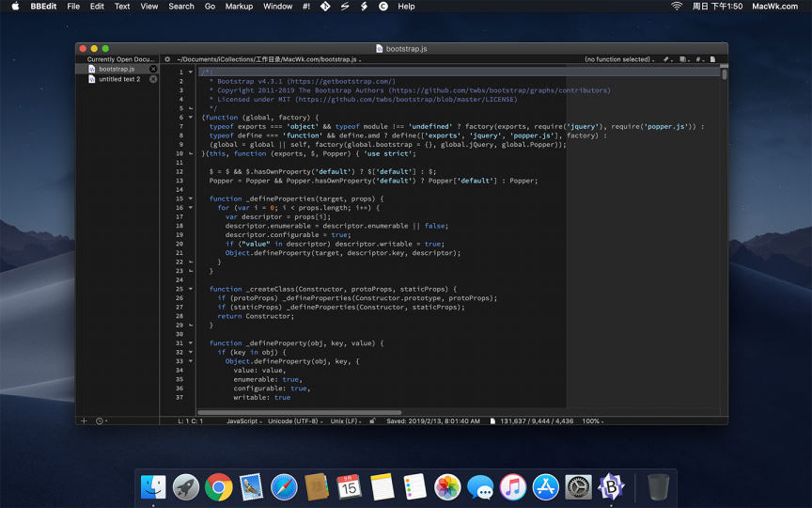
Task: Collapse the code fold at line 6
Action: coord(191,118)
